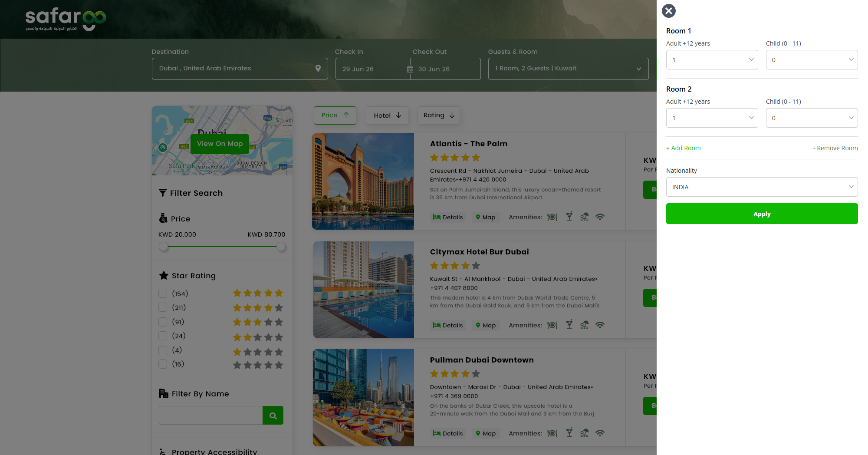Close the guests and room side panel
Image resolution: width=868 pixels, height=455 pixels.
(x=668, y=11)
